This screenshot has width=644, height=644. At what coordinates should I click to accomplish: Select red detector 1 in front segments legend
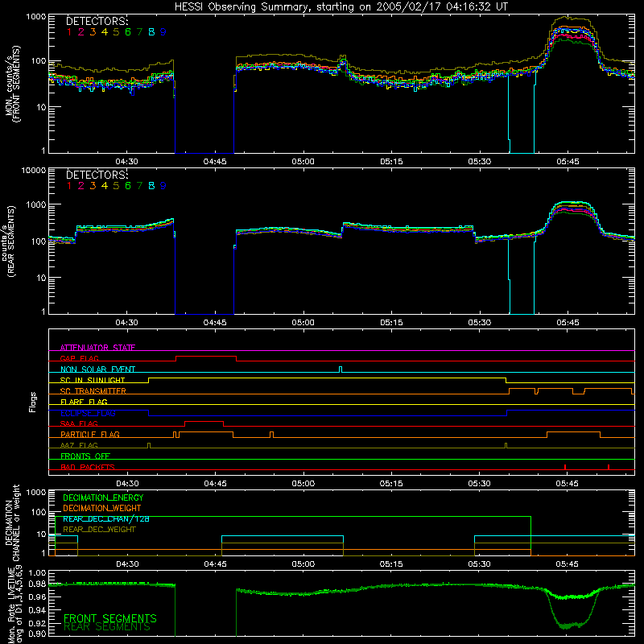(x=69, y=32)
